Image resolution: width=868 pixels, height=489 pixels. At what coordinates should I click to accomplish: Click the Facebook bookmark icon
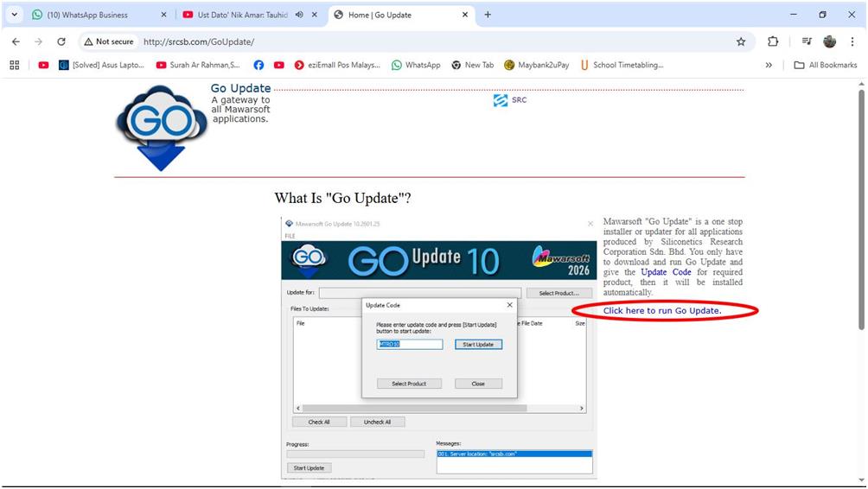coord(258,65)
